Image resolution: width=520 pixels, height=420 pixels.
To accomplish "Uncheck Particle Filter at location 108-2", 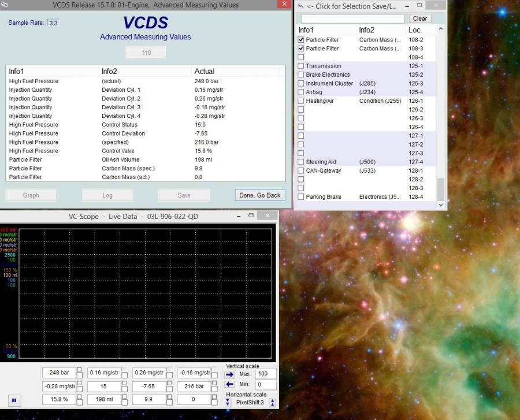I will (x=300, y=40).
